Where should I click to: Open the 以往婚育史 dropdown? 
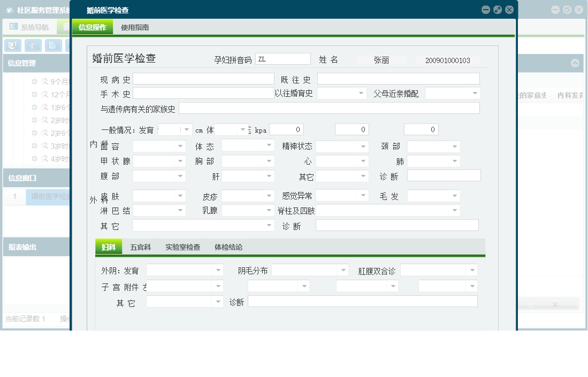coord(361,93)
